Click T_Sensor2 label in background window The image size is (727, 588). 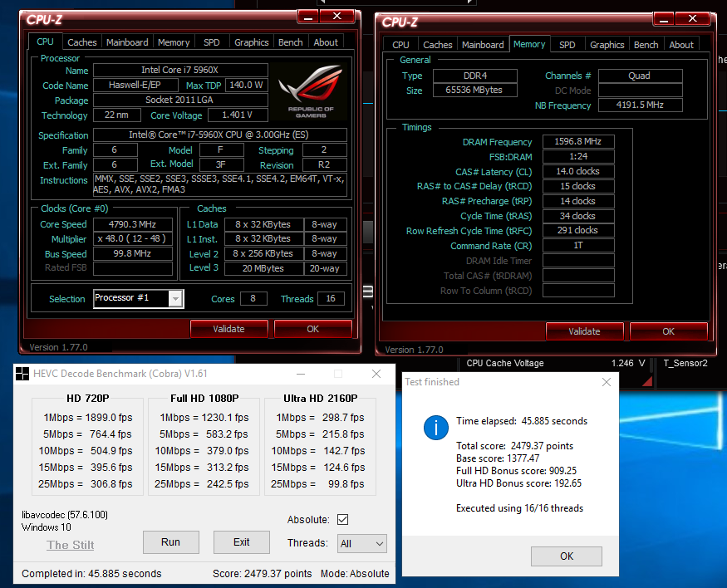(685, 363)
